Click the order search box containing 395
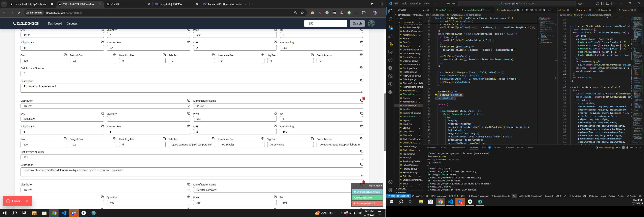This screenshot has height=217, width=644. [325, 24]
